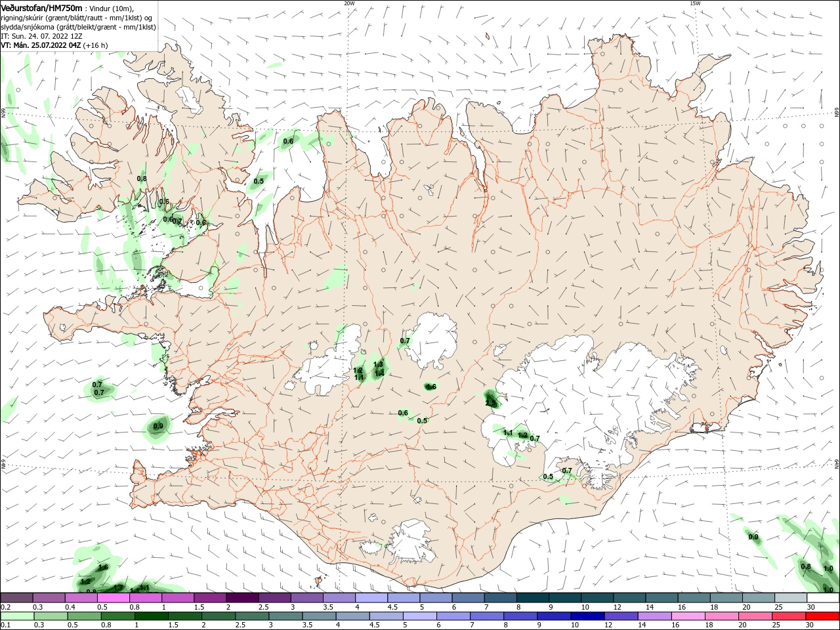Screen dimensions: 840x630
Task: Pick lower-row light purple swatch starting at 14
Action: point(655,616)
